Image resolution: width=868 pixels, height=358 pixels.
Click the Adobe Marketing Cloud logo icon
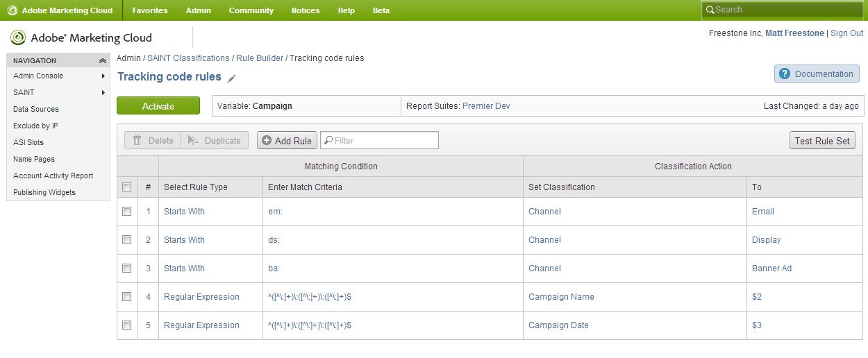pos(18,38)
